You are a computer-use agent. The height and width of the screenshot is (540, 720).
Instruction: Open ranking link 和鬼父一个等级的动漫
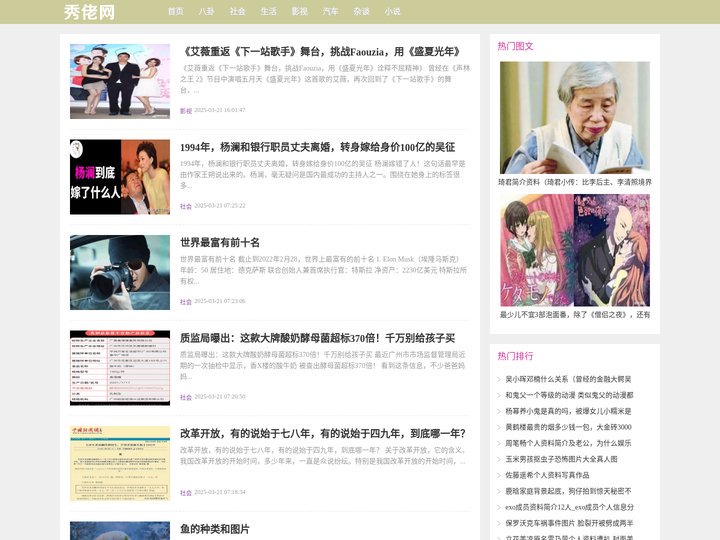tap(569, 395)
